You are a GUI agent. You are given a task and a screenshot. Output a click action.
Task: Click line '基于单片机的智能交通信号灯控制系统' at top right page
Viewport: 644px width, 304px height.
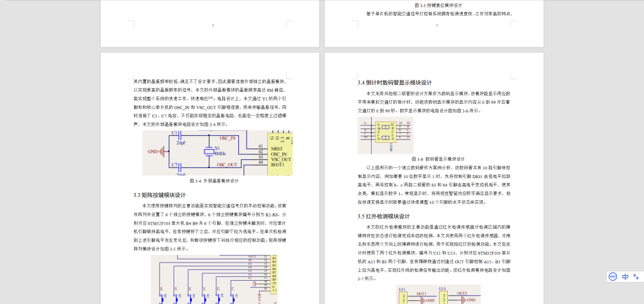pos(440,14)
